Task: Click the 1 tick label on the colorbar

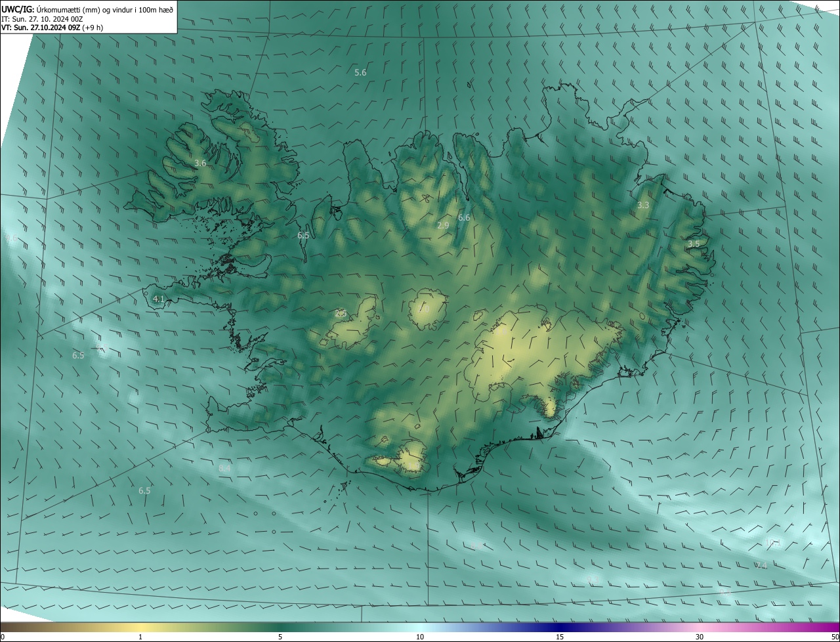Action: [140, 637]
